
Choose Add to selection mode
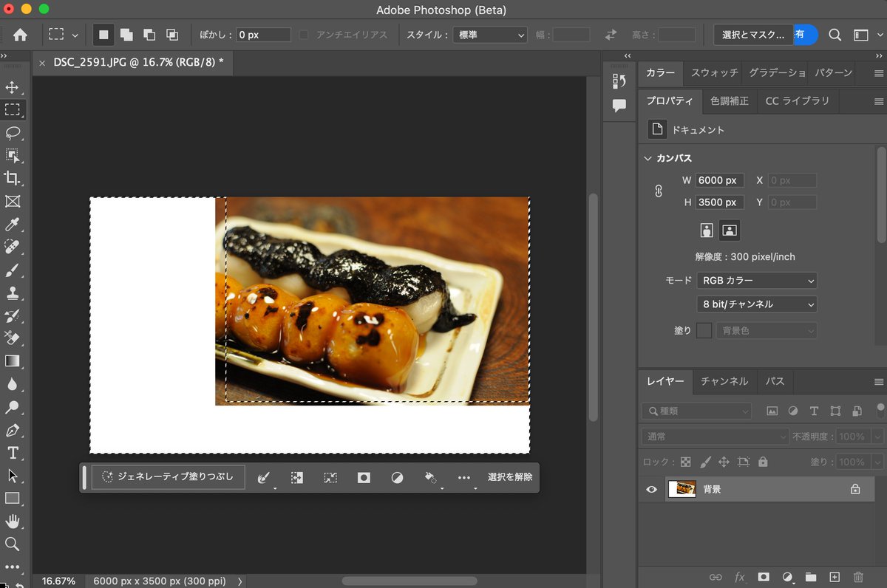[126, 35]
